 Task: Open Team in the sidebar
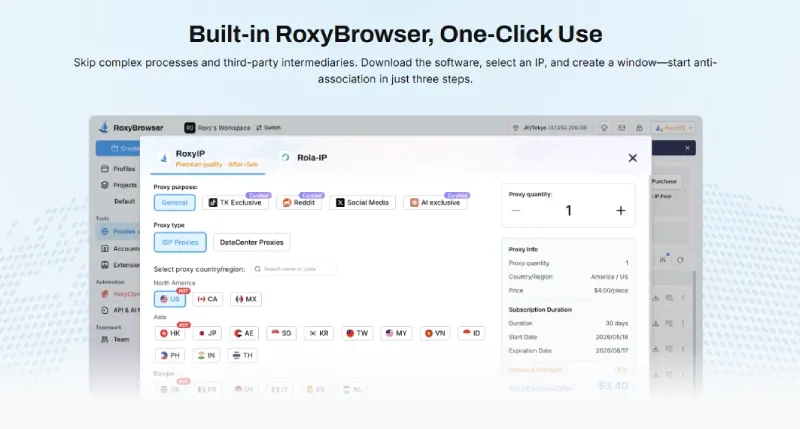pyautogui.click(x=115, y=339)
